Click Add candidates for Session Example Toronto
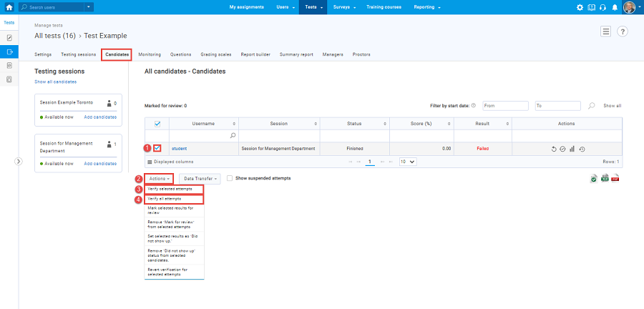644x309 pixels. pyautogui.click(x=100, y=116)
